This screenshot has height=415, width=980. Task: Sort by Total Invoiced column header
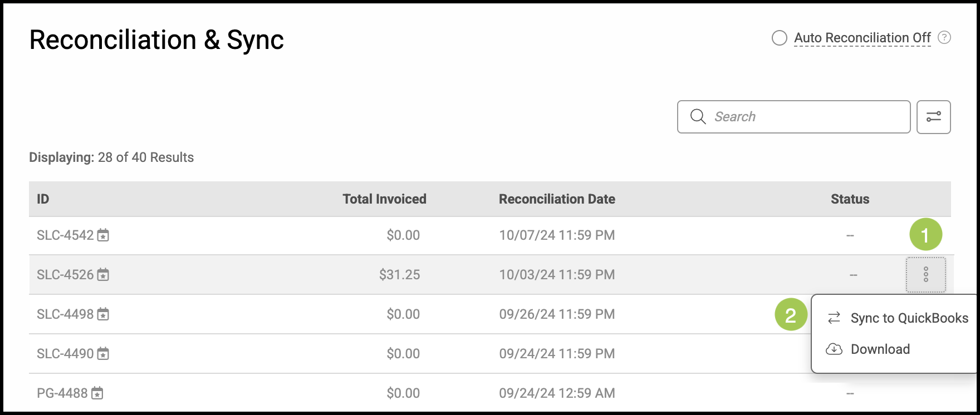384,199
